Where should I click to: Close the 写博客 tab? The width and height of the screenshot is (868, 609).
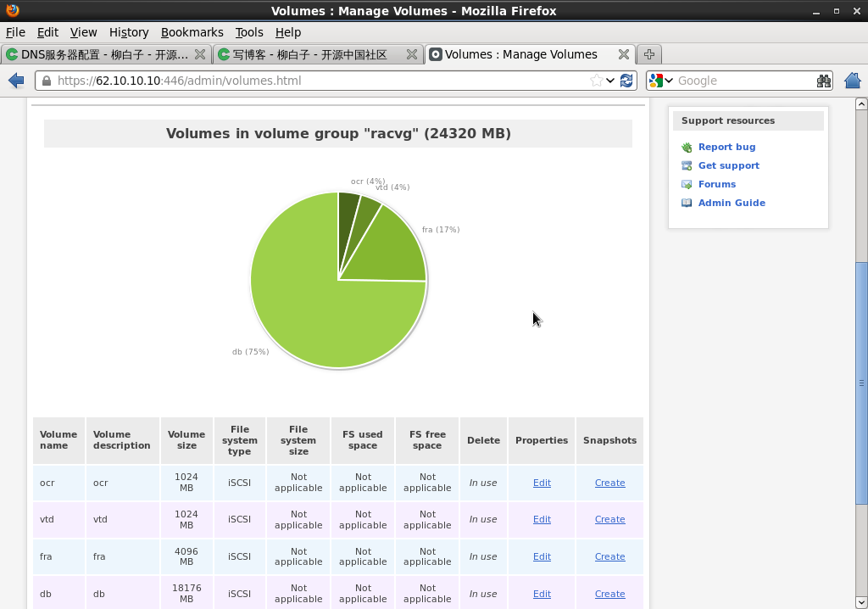(411, 54)
